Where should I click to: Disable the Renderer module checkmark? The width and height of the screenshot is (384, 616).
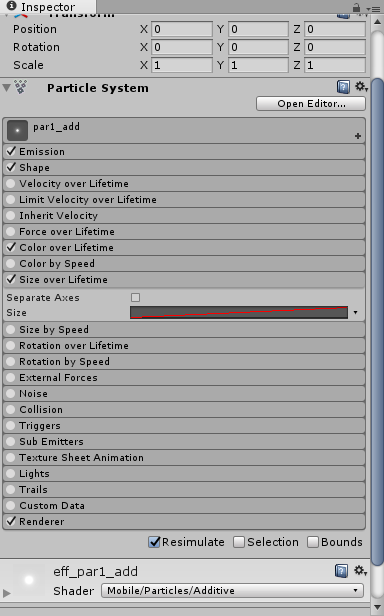11,521
